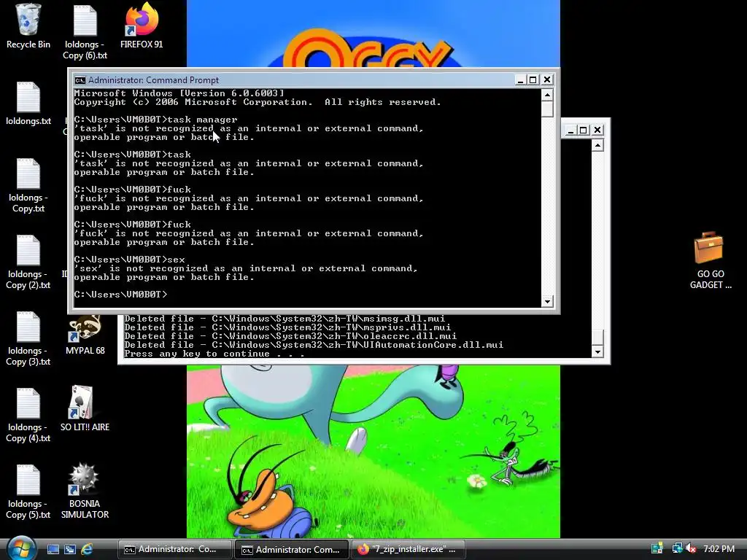Click Show Desktop in Quick Launch
The image size is (747, 560).
click(53, 549)
